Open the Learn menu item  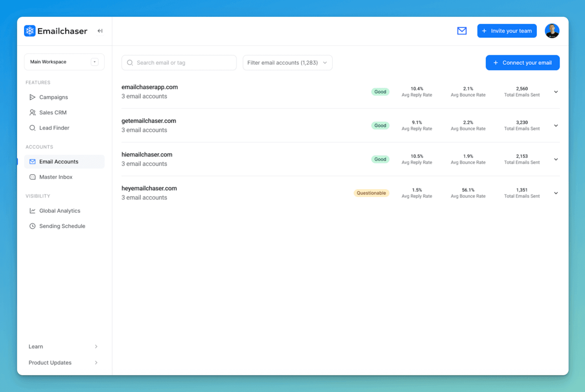[35, 346]
